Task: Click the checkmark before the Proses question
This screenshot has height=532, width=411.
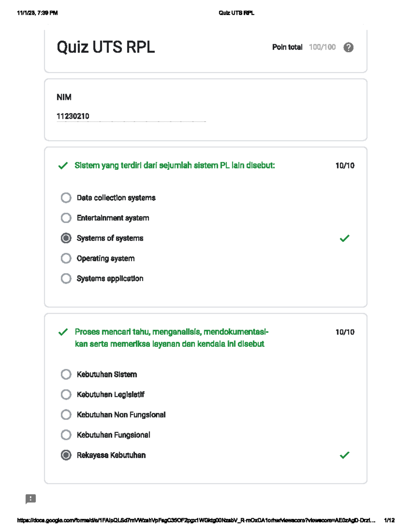Action: pyautogui.click(x=63, y=332)
